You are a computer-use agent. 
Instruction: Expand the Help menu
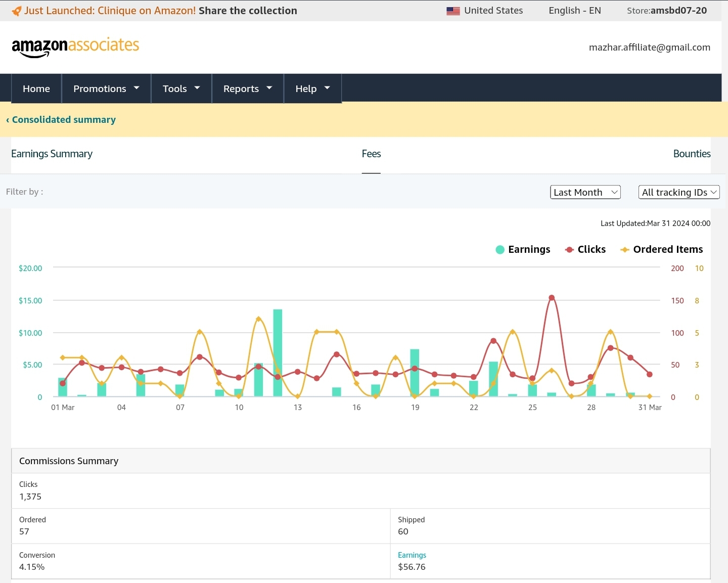pyautogui.click(x=312, y=88)
